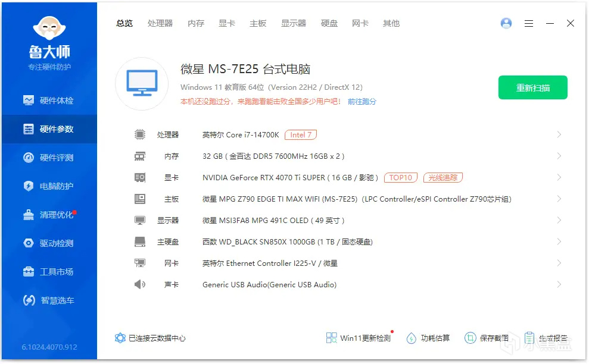Click 保存截图 to save screenshot
589x364 pixels.
(487, 338)
